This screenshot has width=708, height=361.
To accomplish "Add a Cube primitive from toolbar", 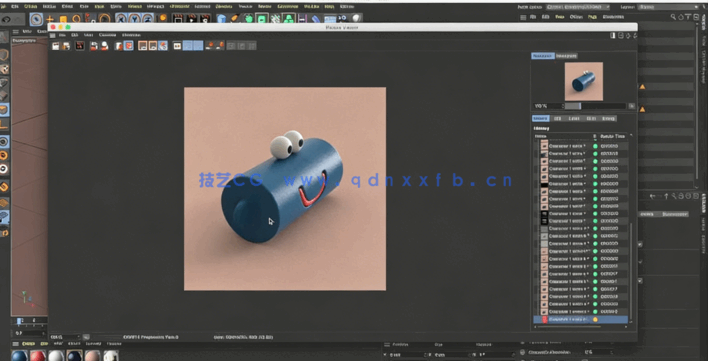I will pyautogui.click(x=221, y=19).
